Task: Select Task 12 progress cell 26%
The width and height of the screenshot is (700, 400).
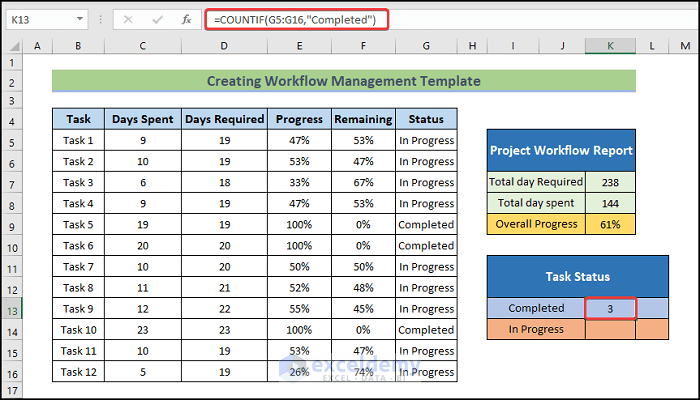Action: (x=299, y=372)
